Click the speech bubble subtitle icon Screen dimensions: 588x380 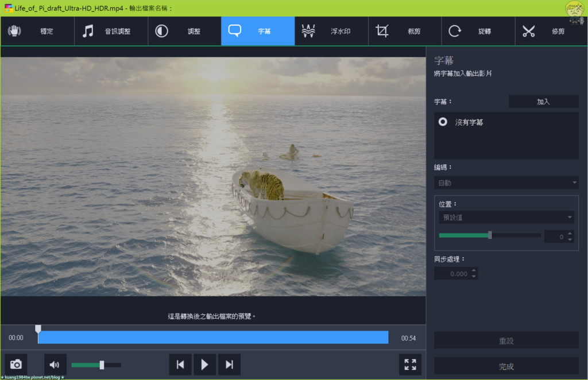coord(235,30)
